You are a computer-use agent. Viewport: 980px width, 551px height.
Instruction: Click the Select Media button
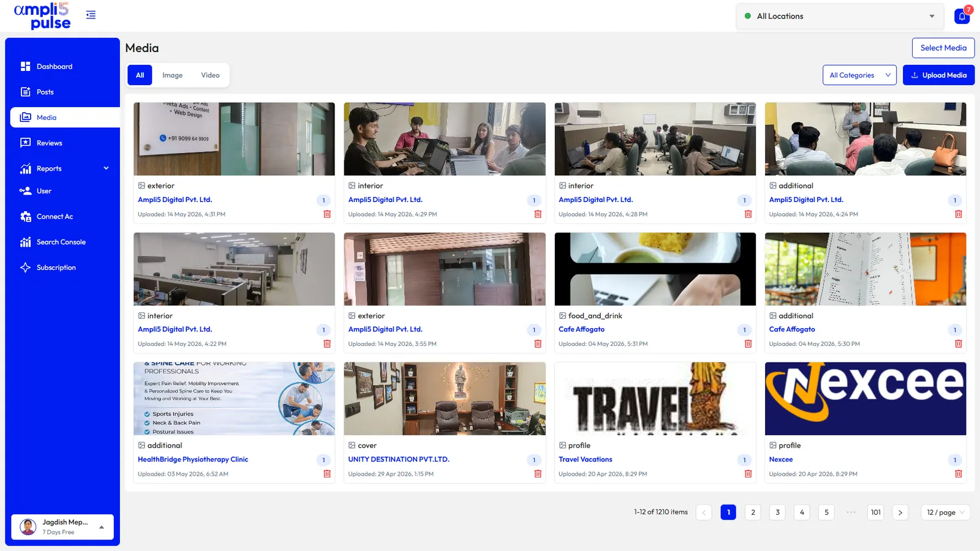(943, 48)
